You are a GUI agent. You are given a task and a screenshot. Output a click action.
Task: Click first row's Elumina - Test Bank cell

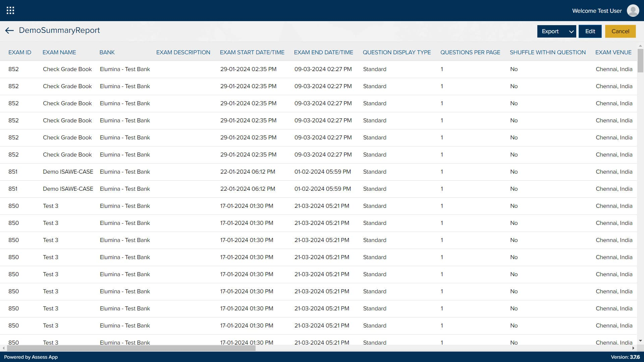coord(125,69)
